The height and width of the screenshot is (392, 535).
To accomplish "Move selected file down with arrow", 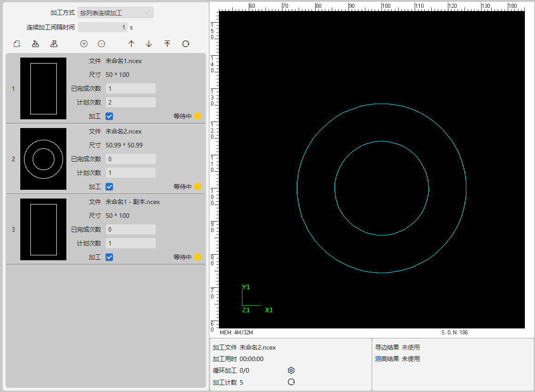I will point(149,44).
